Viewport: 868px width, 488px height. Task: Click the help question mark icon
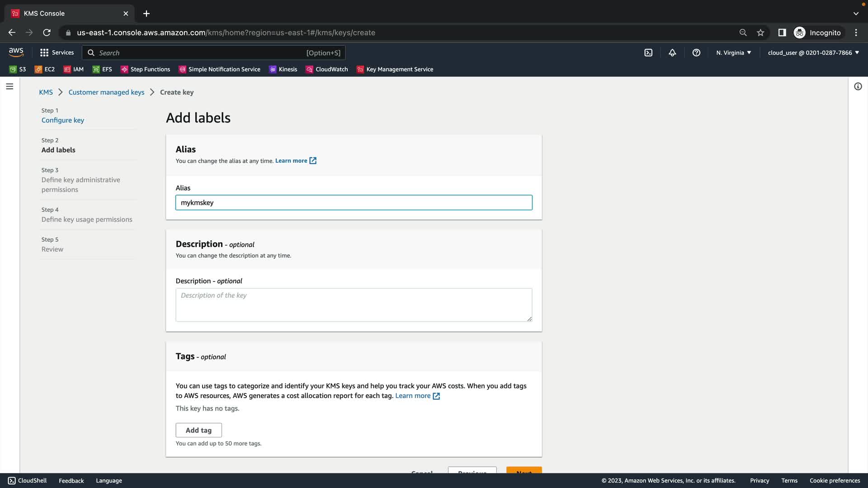point(696,53)
